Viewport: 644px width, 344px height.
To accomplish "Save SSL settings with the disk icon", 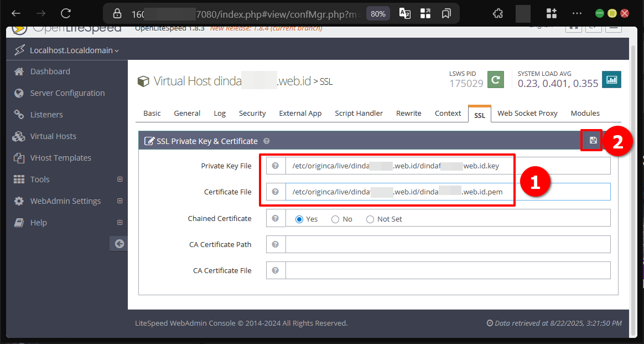I will pyautogui.click(x=593, y=141).
